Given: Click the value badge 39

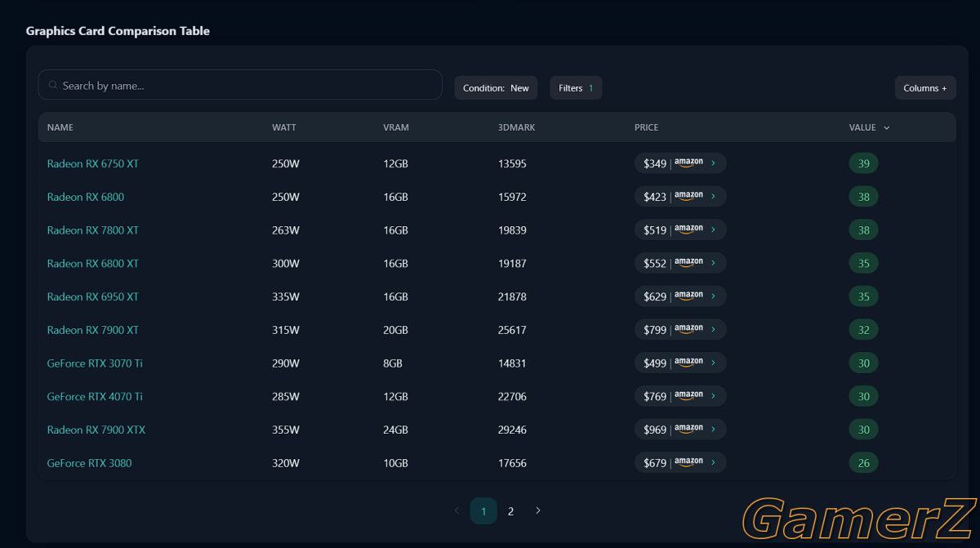Looking at the screenshot, I should (x=863, y=163).
